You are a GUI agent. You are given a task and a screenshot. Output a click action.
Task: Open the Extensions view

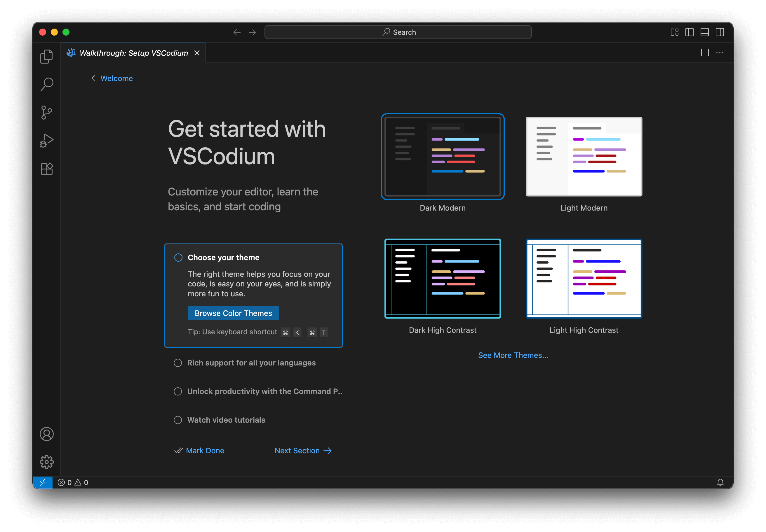(46, 169)
